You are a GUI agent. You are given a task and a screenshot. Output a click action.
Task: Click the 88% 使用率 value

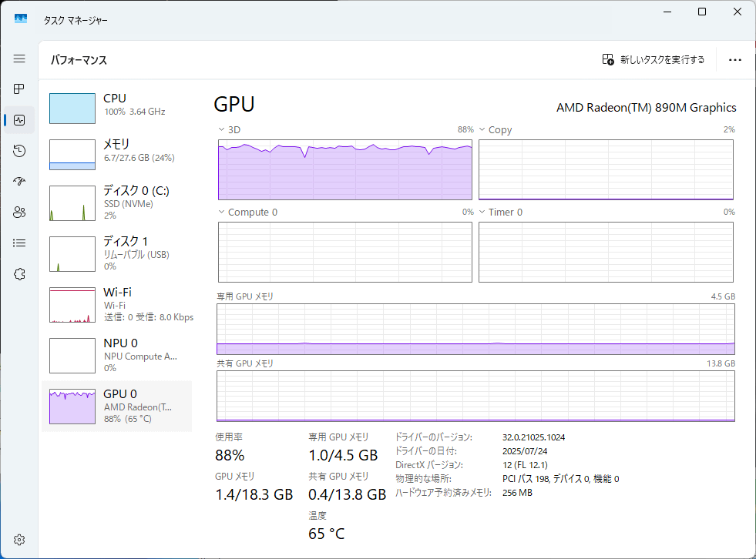click(230, 455)
